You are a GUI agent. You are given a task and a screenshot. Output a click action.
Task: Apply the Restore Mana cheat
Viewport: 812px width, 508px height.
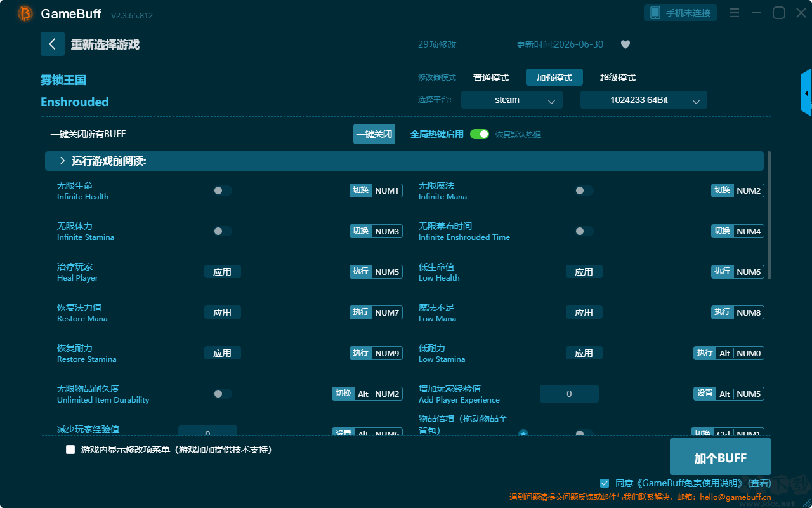pyautogui.click(x=223, y=312)
